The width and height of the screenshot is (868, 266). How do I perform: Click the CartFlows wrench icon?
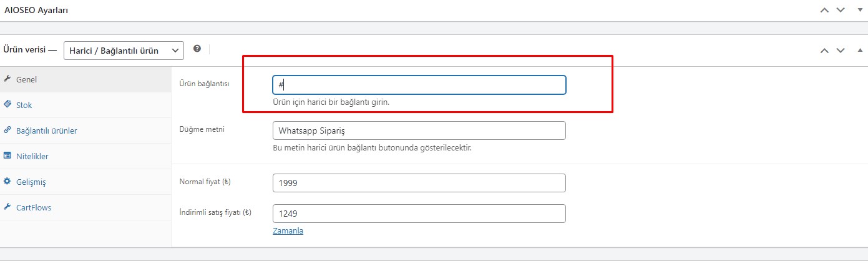tap(7, 207)
